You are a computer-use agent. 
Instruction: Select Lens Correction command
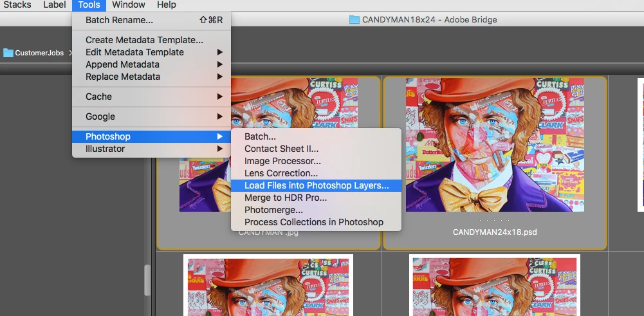317,173
